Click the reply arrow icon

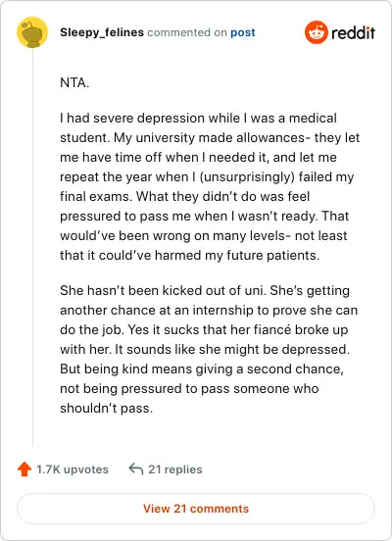tap(136, 468)
